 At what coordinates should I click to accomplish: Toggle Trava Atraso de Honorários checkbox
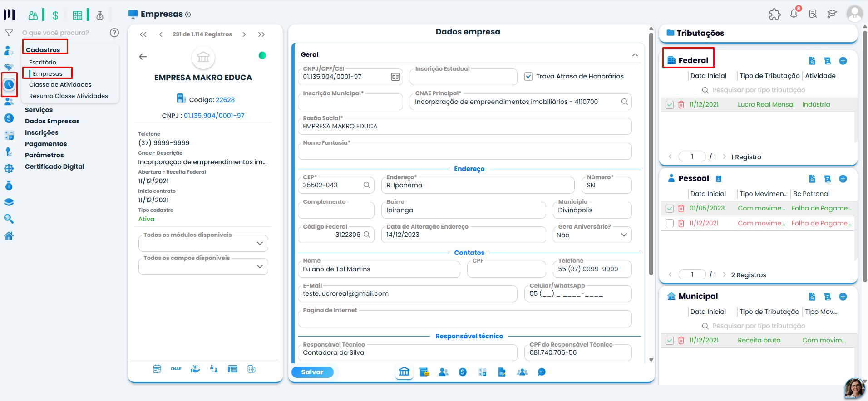[x=528, y=76]
